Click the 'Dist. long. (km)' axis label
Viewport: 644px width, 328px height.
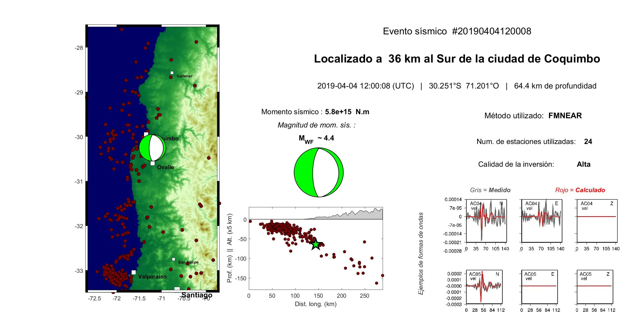pos(316,304)
